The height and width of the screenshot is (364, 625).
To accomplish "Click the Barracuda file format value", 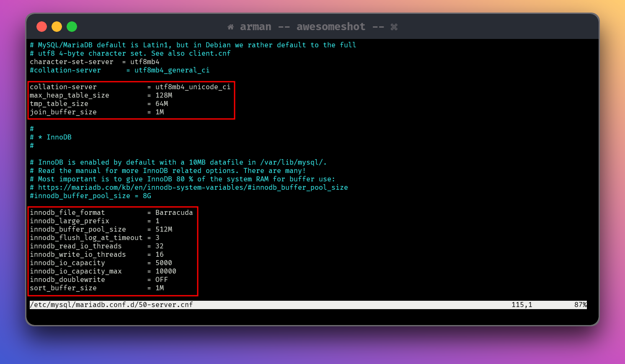I will pos(174,212).
